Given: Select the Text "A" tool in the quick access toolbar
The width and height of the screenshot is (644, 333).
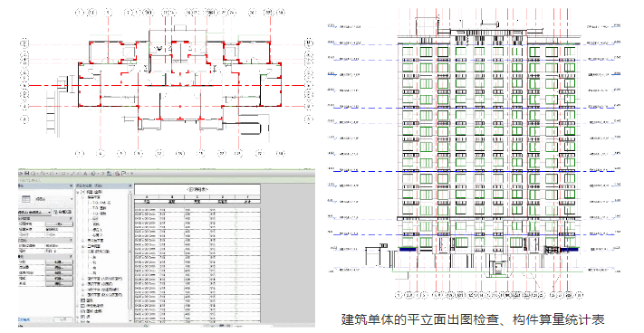Looking at the screenshot, I should 85,173.
